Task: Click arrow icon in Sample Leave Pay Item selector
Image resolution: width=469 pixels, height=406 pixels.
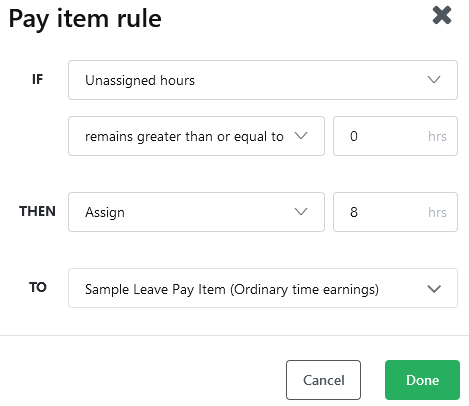Action: point(434,289)
